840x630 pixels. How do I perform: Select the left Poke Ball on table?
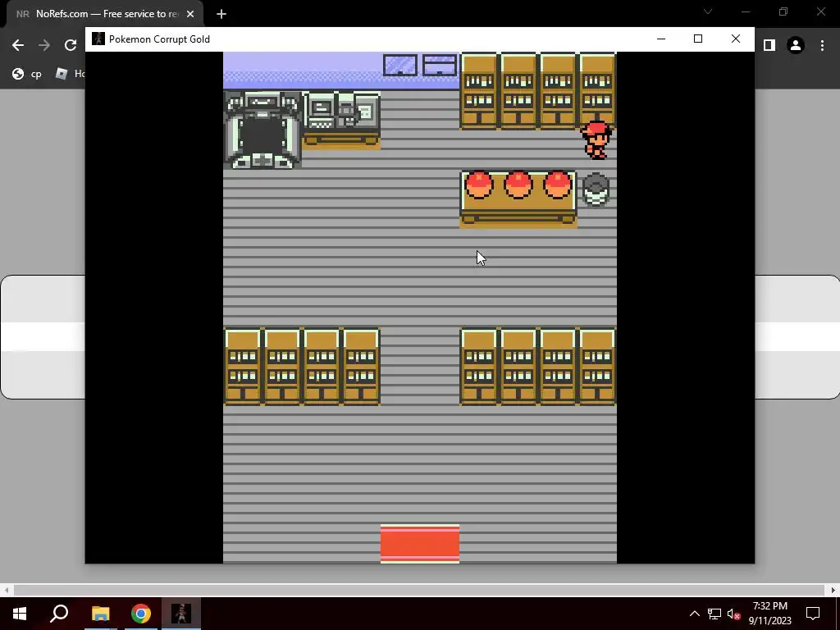coord(479,185)
